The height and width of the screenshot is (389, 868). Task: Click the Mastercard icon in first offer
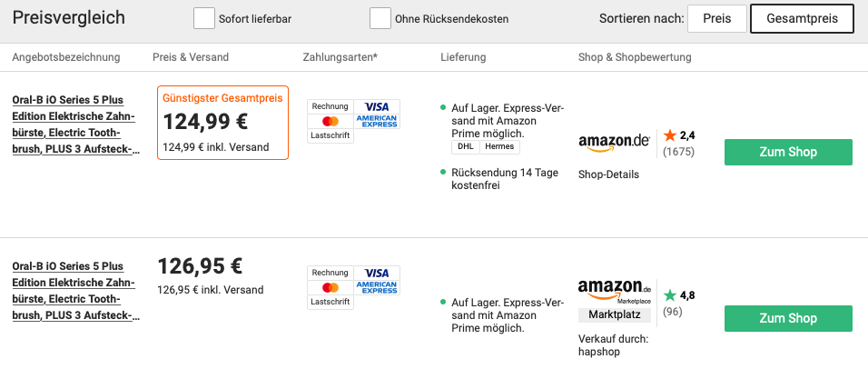click(330, 122)
